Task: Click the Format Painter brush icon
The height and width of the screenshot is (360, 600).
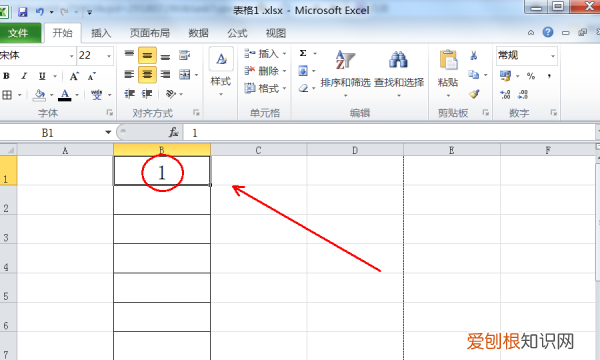Action: click(474, 94)
